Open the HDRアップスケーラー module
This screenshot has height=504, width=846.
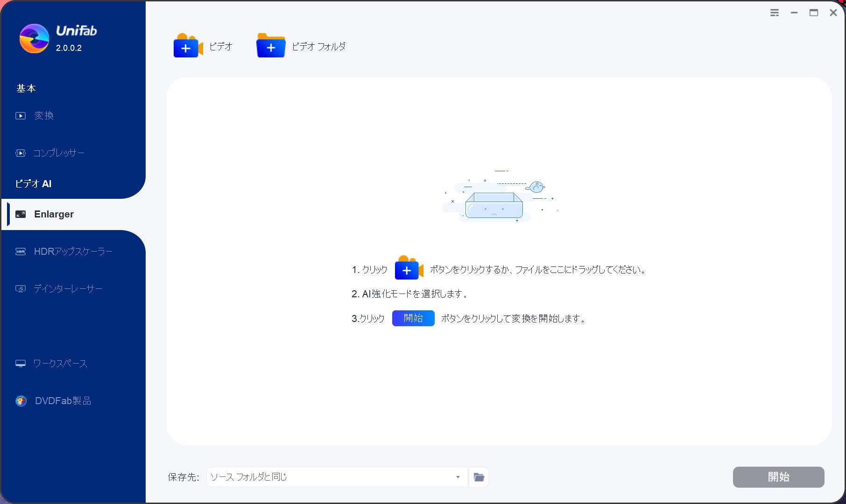pos(73,252)
